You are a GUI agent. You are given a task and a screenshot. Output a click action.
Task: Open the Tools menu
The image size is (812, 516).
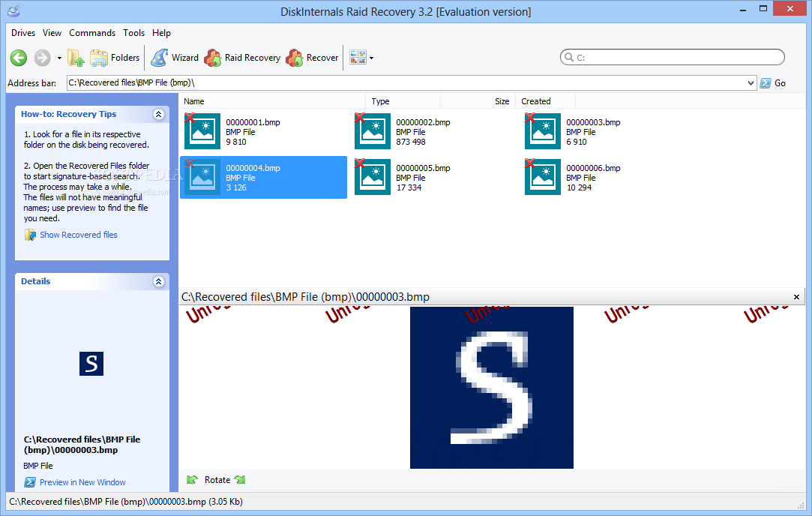(133, 33)
